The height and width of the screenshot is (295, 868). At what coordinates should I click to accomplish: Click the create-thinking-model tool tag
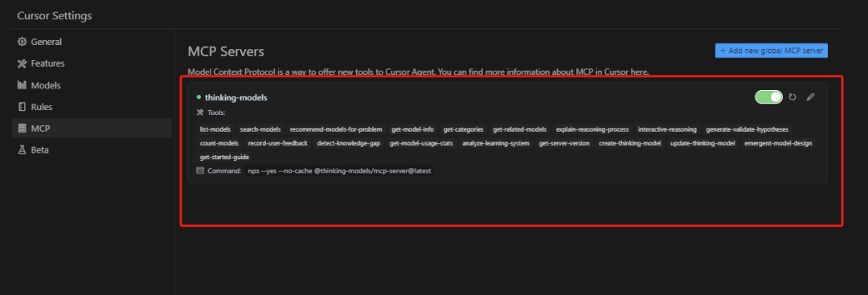[x=629, y=143]
